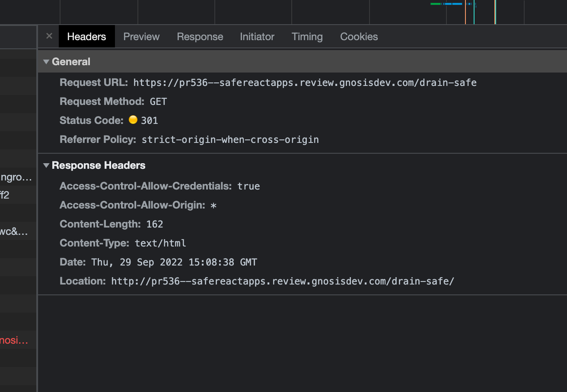Screen dimensions: 567x392
Task: Select the Headers tab
Action: 86,37
